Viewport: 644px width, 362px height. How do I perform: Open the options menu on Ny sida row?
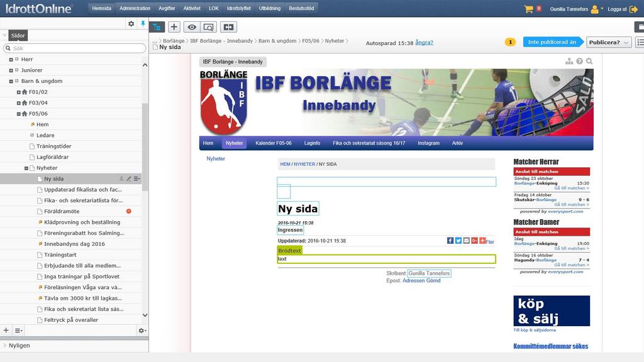[x=136, y=178]
